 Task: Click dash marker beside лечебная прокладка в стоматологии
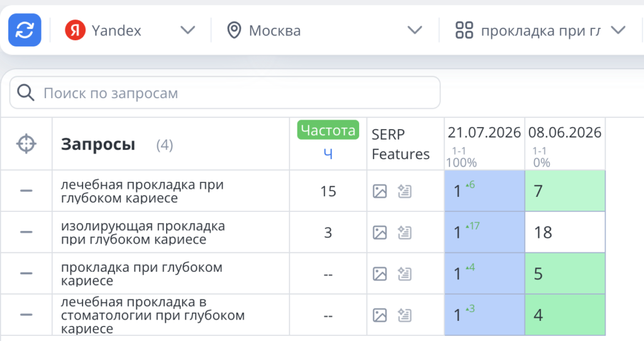pyautogui.click(x=26, y=315)
